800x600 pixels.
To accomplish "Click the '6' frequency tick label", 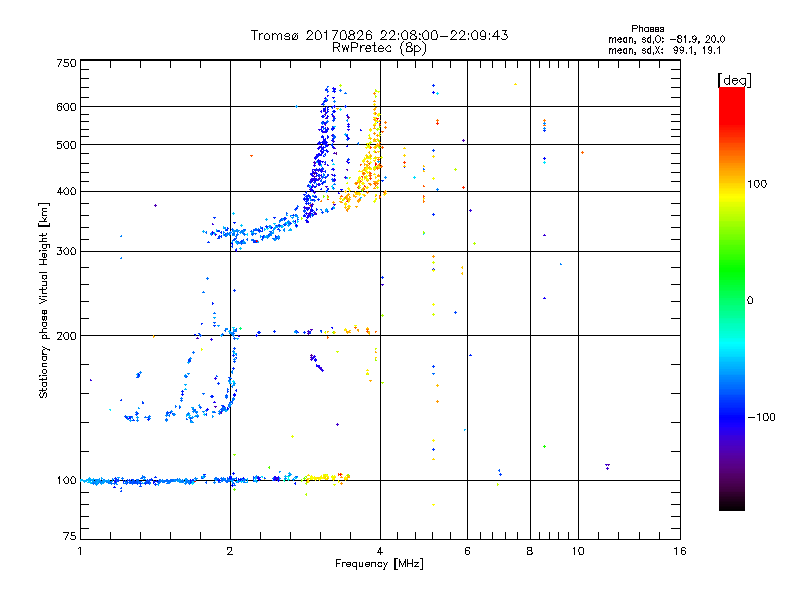I will [x=467, y=551].
